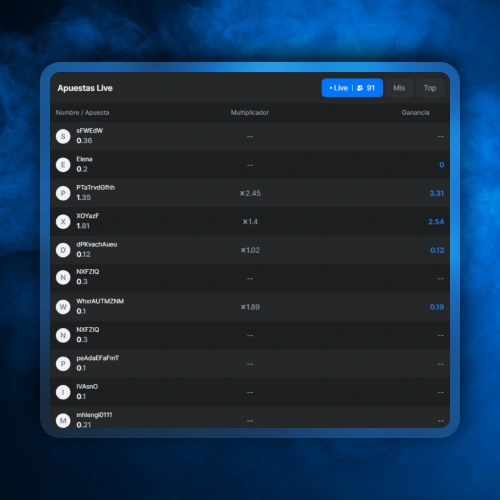This screenshot has height=500, width=500.
Task: Click the Multiplicador column header
Action: click(x=250, y=113)
